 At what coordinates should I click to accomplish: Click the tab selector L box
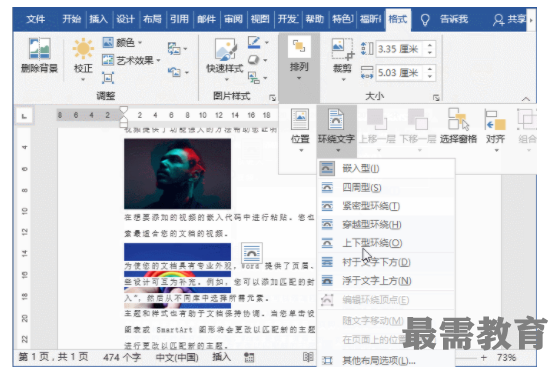(24, 116)
